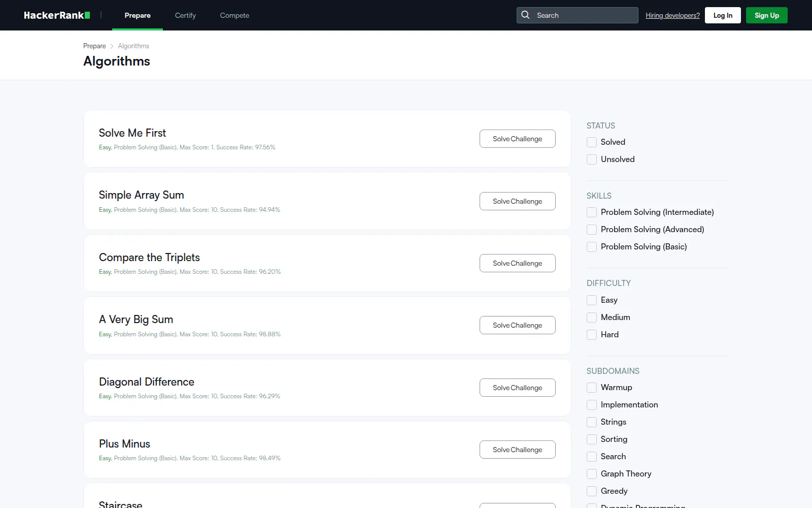
Task: Solve Challenge for A Very Big Sum
Action: [x=517, y=325]
